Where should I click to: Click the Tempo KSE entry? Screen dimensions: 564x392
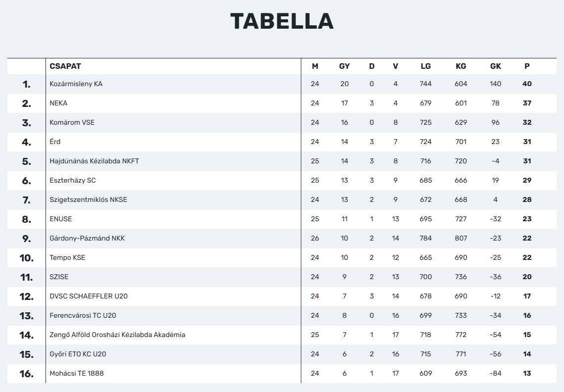click(x=67, y=257)
